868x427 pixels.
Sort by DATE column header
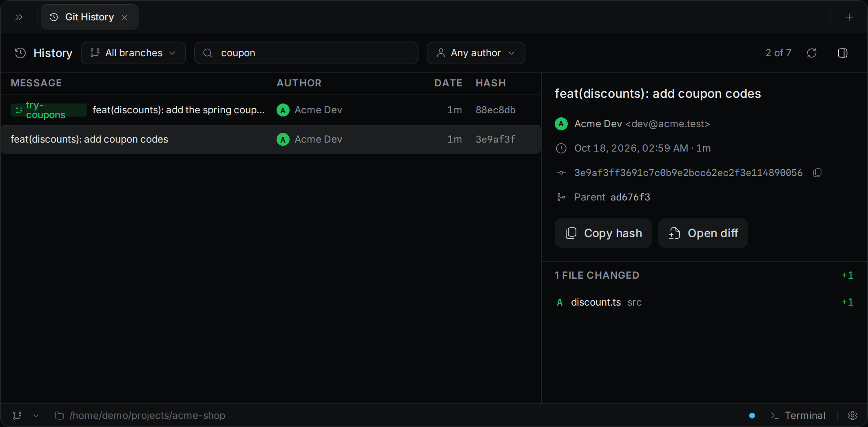[x=448, y=83]
